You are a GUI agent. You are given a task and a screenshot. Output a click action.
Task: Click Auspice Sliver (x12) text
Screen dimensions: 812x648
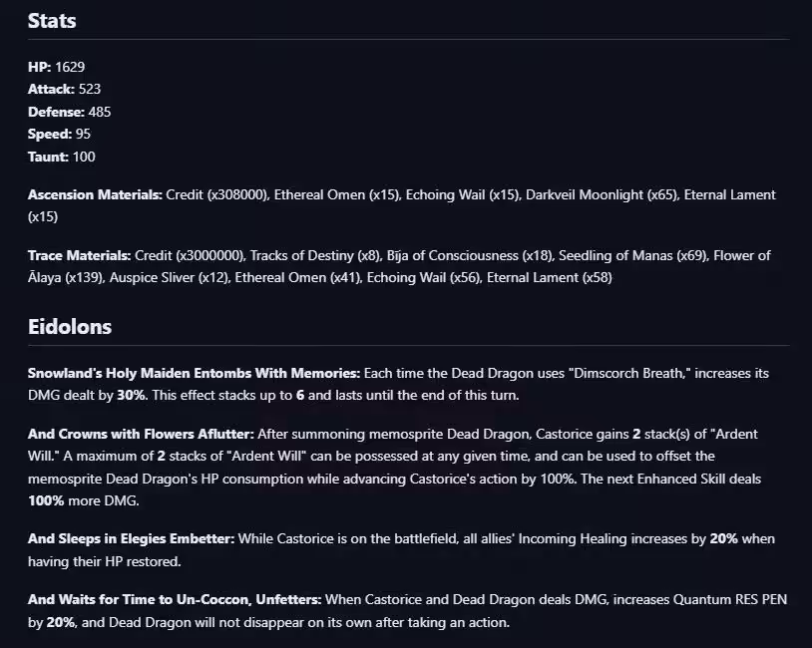point(170,277)
